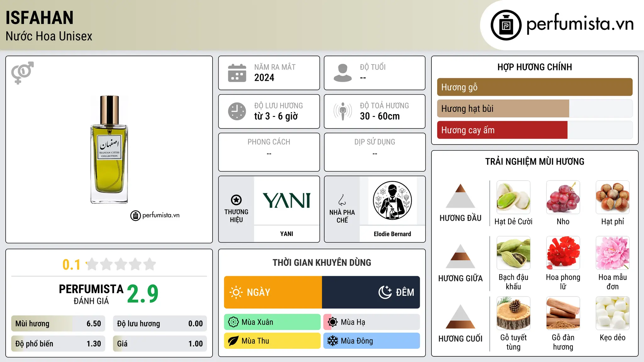Click the sun icon for Mùa Hạ
Screen dimensions: 644x362
[x=333, y=322]
